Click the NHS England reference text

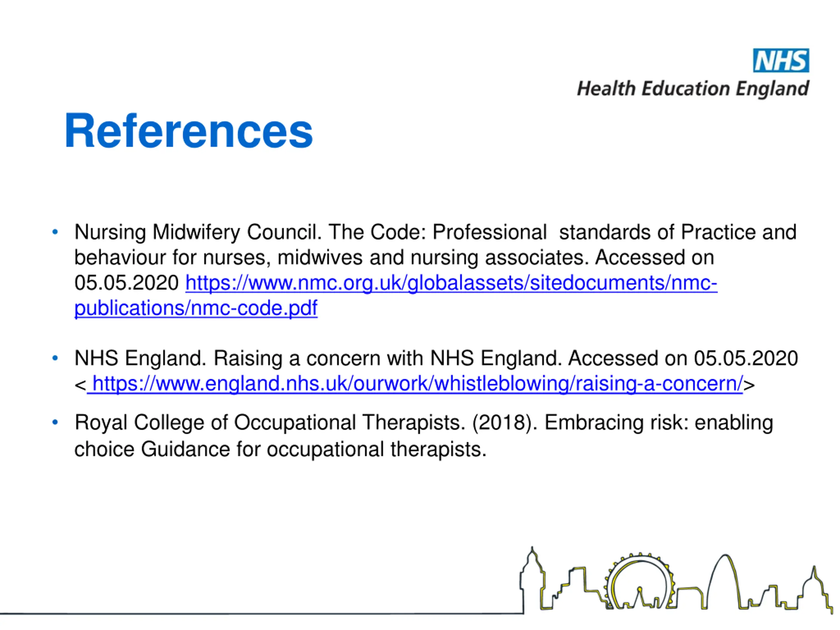(436, 371)
